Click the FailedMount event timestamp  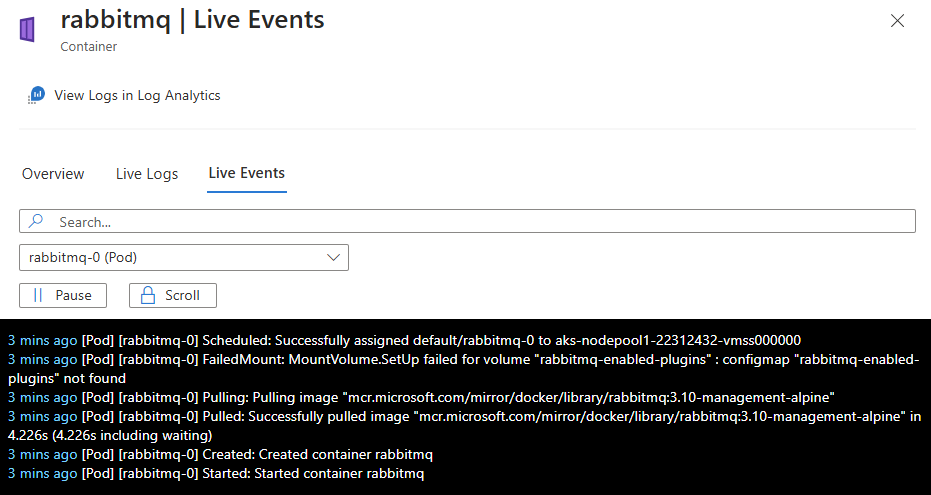tap(42, 359)
